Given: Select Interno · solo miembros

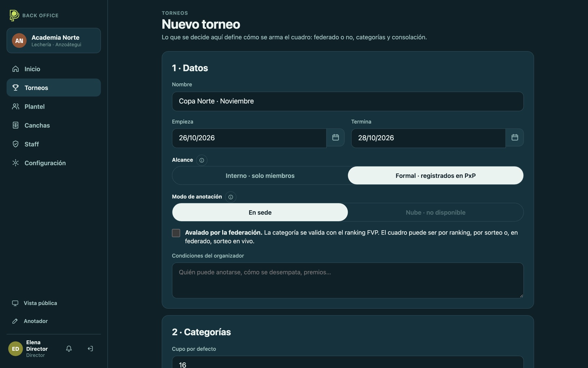Looking at the screenshot, I should (260, 176).
